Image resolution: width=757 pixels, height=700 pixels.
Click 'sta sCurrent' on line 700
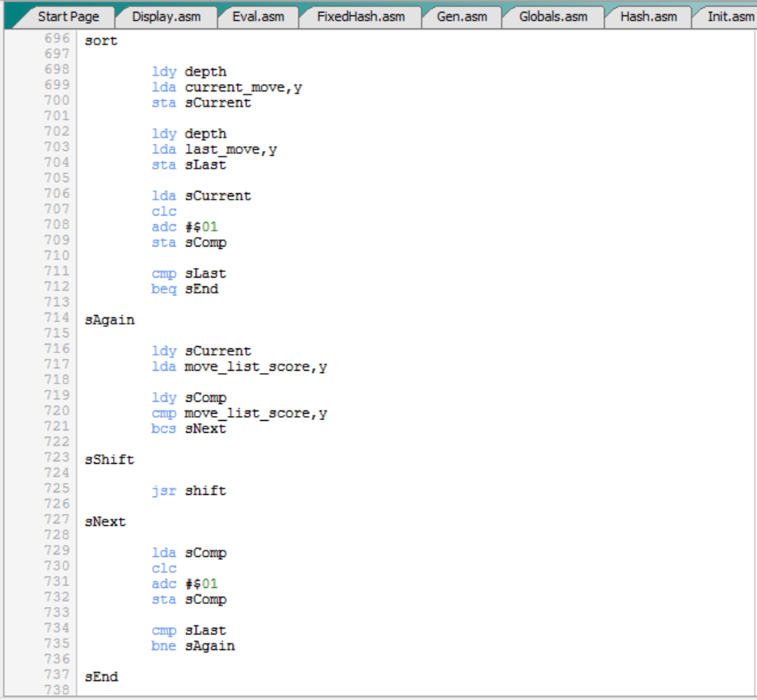click(201, 103)
